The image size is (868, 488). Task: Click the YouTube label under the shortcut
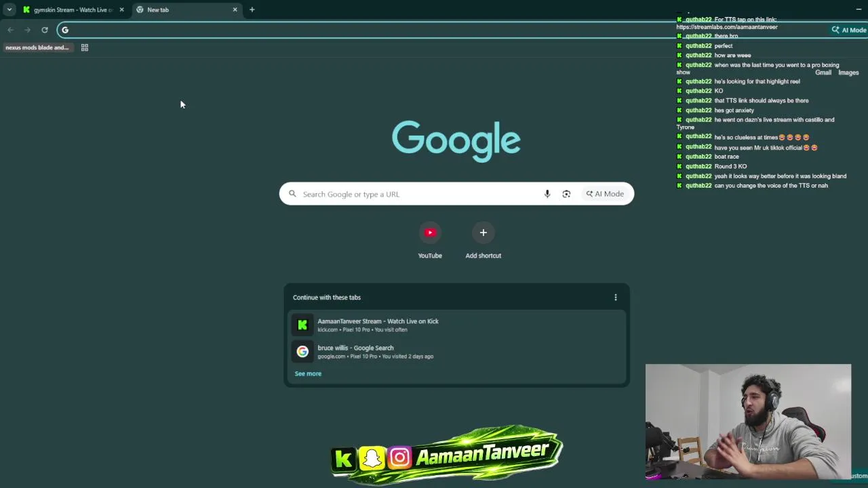[x=430, y=256]
